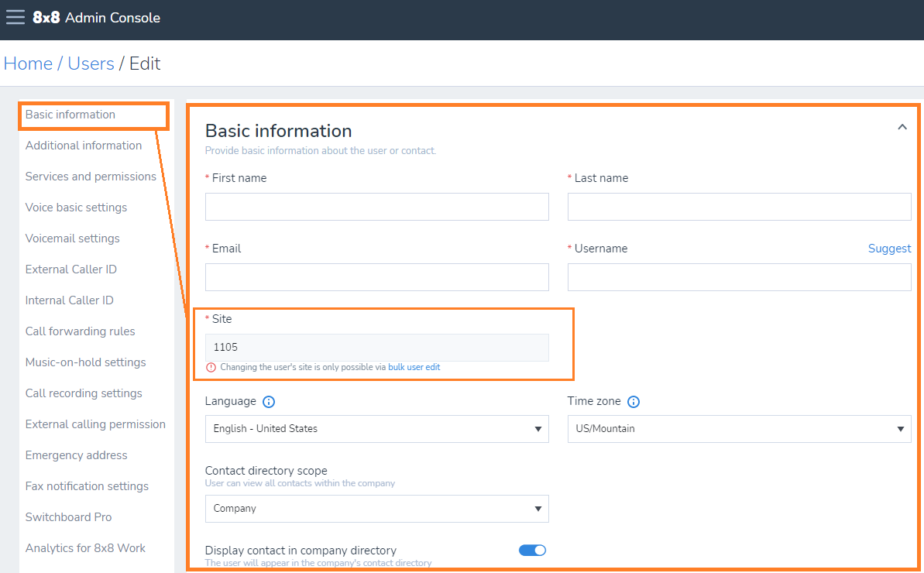Image resolution: width=924 pixels, height=573 pixels.
Task: Click the Language info icon
Action: pyautogui.click(x=269, y=402)
